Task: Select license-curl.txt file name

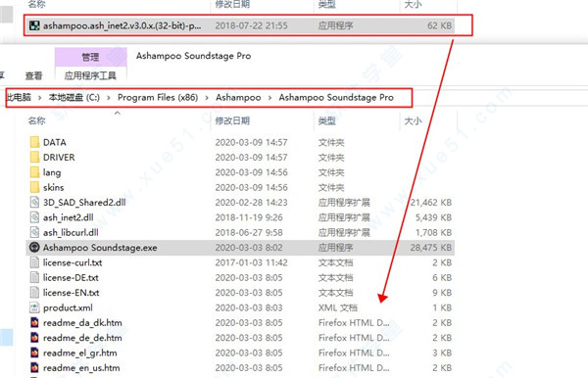Action: (x=73, y=262)
